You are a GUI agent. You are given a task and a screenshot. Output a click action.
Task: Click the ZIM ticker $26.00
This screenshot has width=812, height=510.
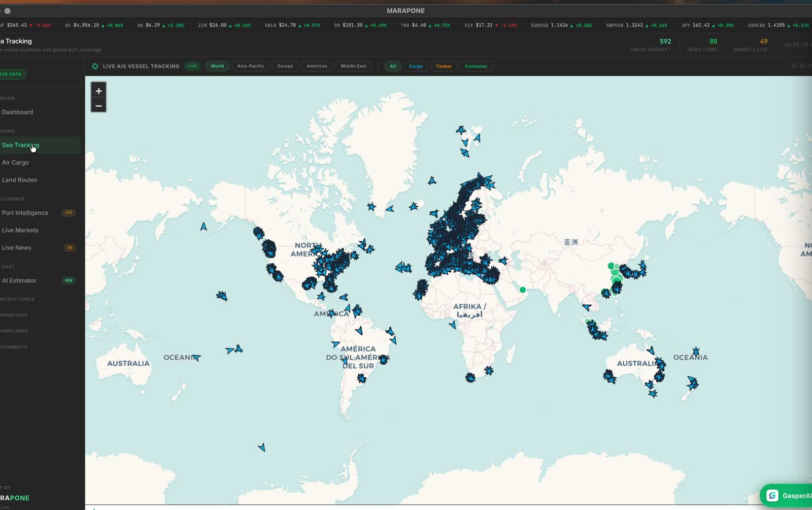coord(224,25)
